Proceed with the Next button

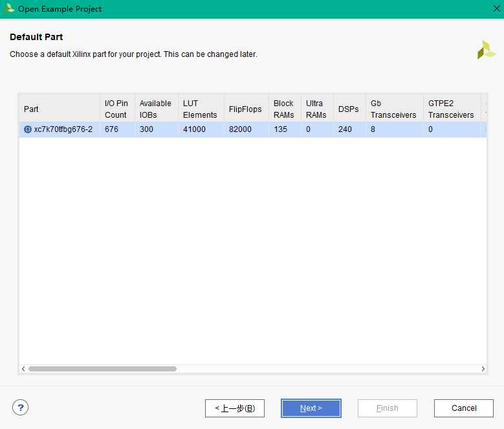[311, 408]
